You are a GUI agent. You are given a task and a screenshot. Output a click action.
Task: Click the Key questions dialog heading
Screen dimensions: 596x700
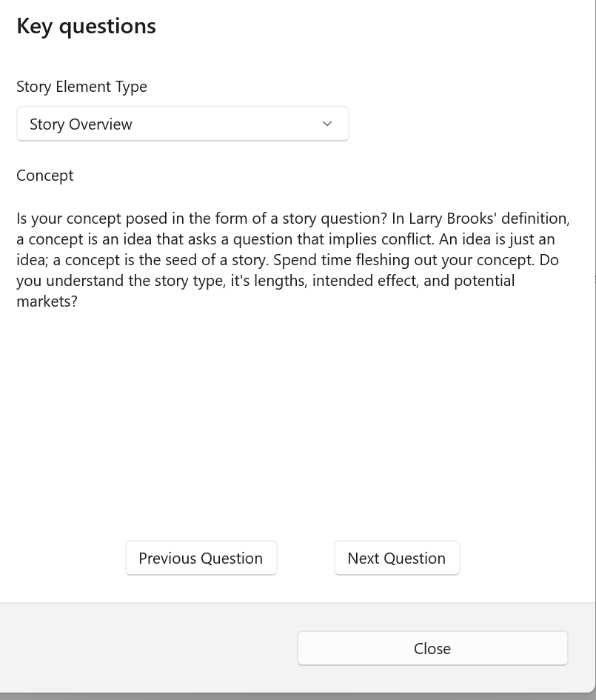[x=86, y=26]
